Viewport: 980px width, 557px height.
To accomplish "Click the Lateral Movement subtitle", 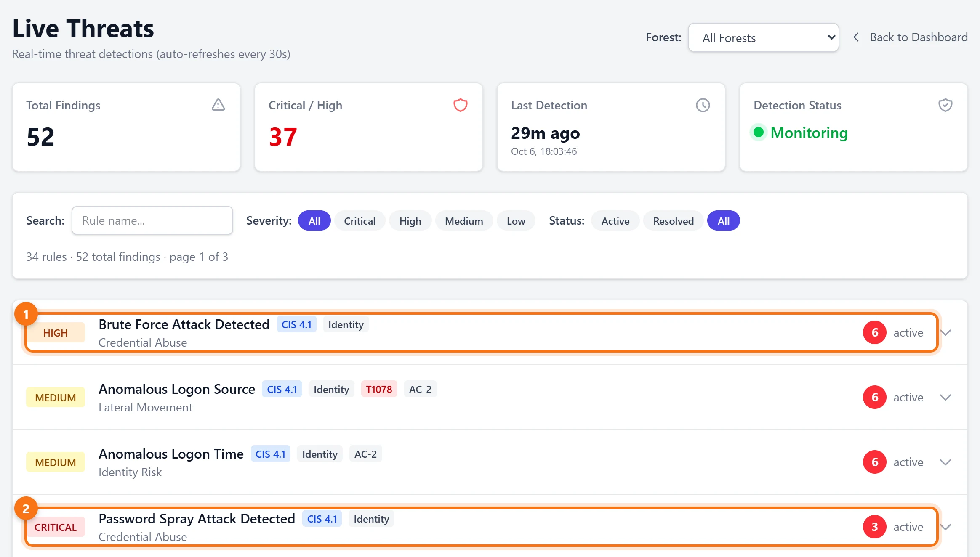I will (145, 407).
